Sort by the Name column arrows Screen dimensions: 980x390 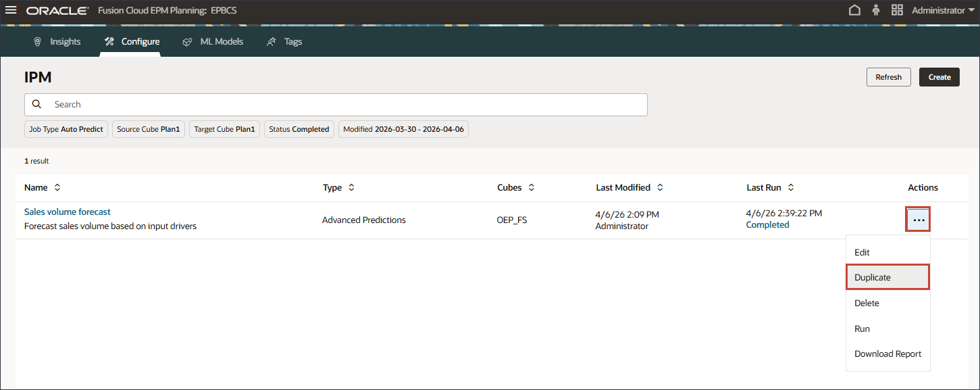(57, 187)
